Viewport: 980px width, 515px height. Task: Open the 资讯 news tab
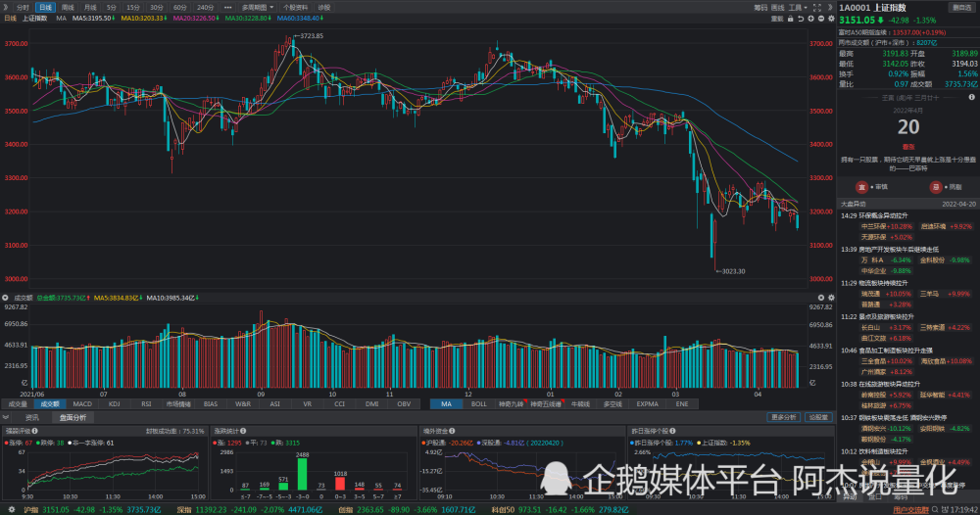(x=31, y=417)
